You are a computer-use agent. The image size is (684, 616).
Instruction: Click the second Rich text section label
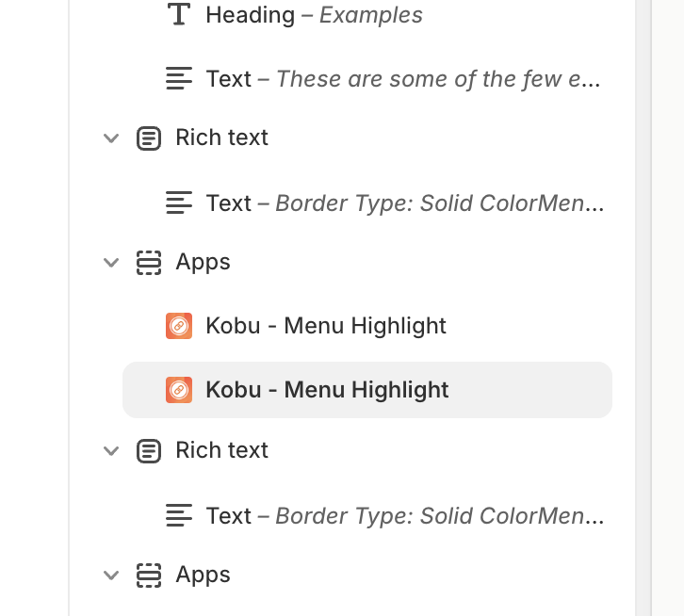tap(221, 450)
